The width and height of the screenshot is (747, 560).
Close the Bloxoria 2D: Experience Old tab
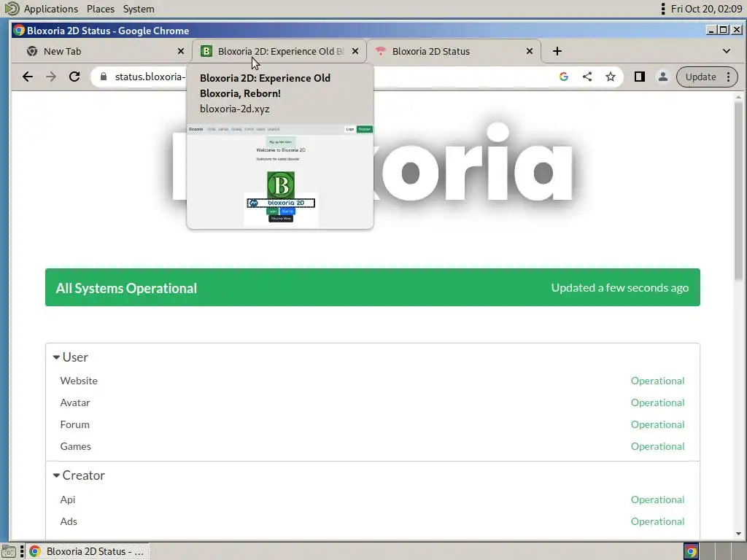tap(355, 51)
